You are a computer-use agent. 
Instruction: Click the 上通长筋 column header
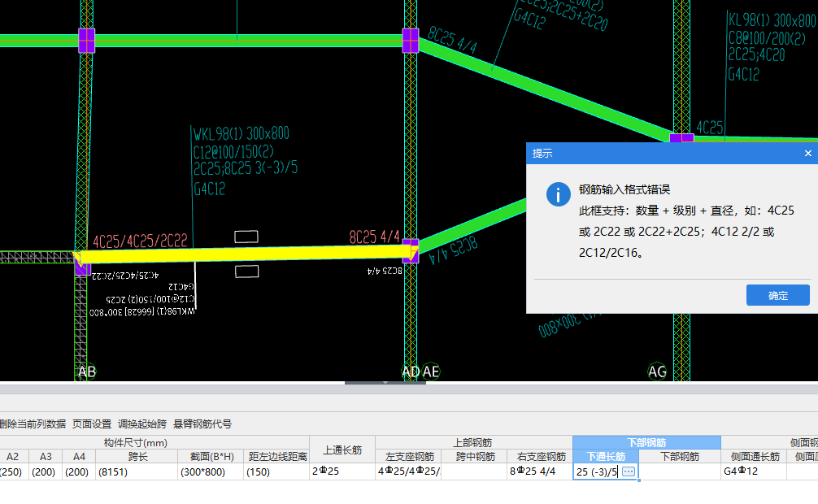pos(342,450)
